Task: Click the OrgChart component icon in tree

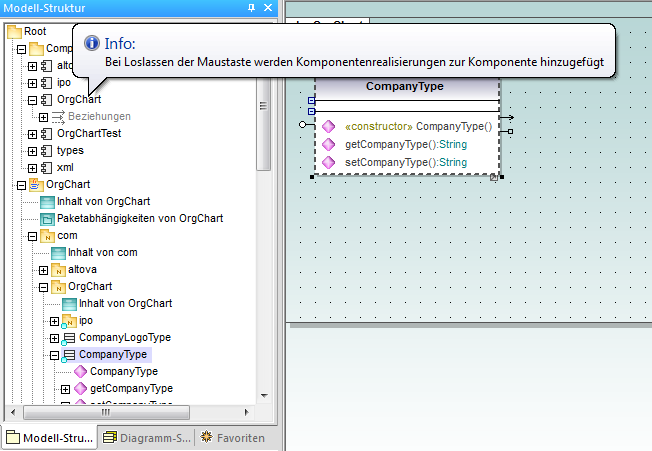Action: 46,100
